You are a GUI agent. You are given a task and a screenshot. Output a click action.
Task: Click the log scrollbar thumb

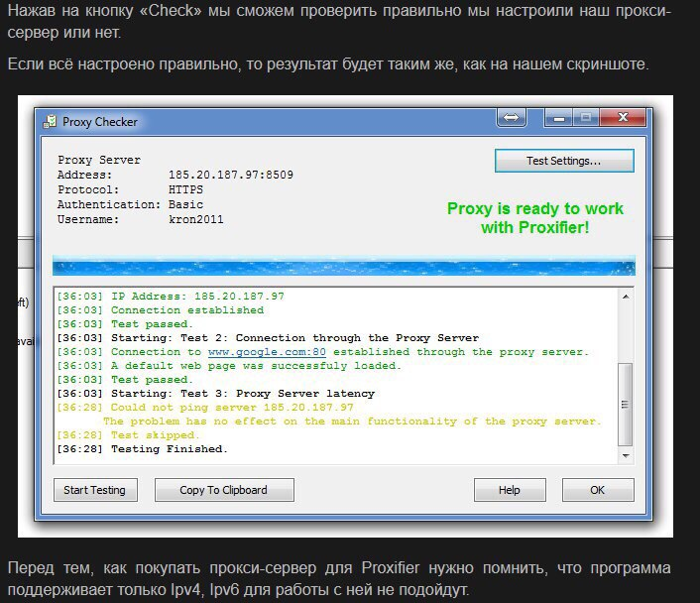click(626, 405)
